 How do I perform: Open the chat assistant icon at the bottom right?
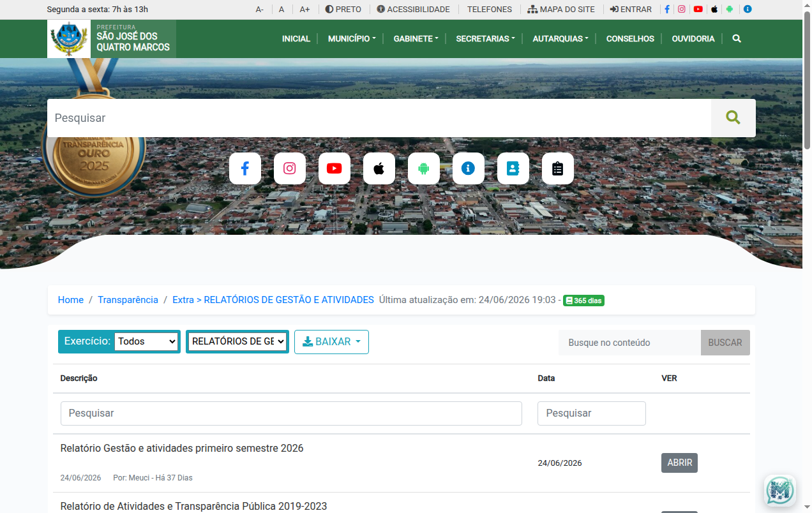pyautogui.click(x=779, y=491)
